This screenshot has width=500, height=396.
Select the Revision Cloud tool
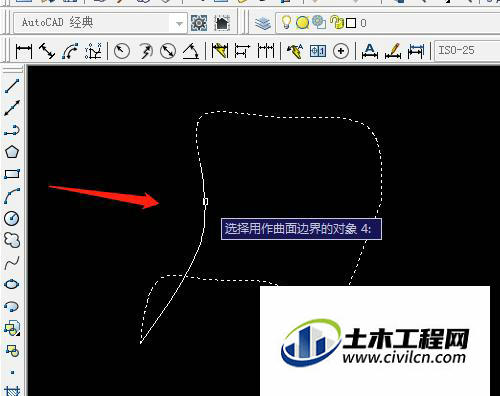(x=12, y=240)
